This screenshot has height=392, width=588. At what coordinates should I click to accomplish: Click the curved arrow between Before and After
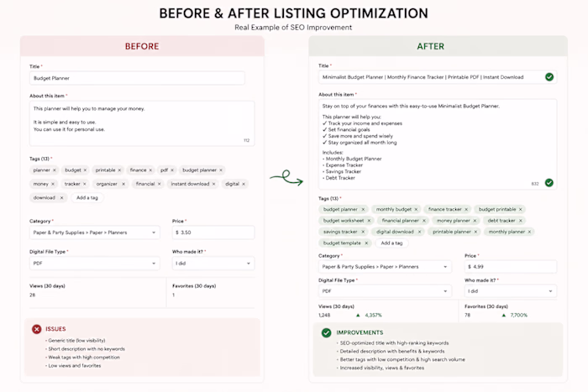tap(286, 178)
